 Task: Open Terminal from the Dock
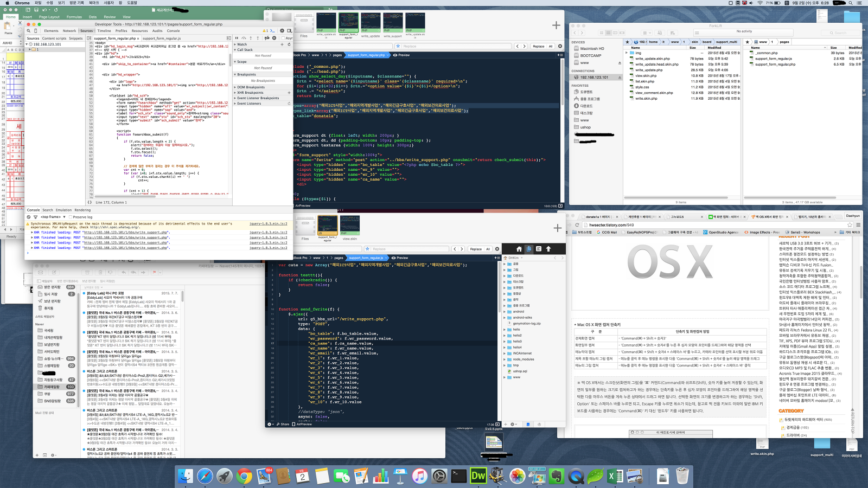pos(459,476)
